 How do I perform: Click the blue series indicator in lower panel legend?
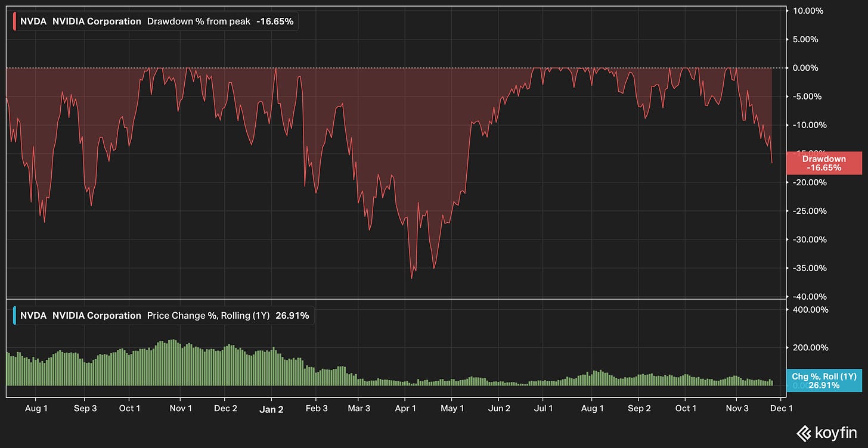click(14, 315)
